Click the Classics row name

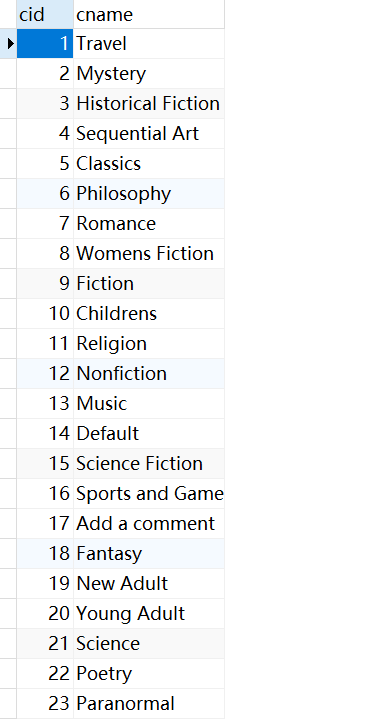click(x=149, y=164)
